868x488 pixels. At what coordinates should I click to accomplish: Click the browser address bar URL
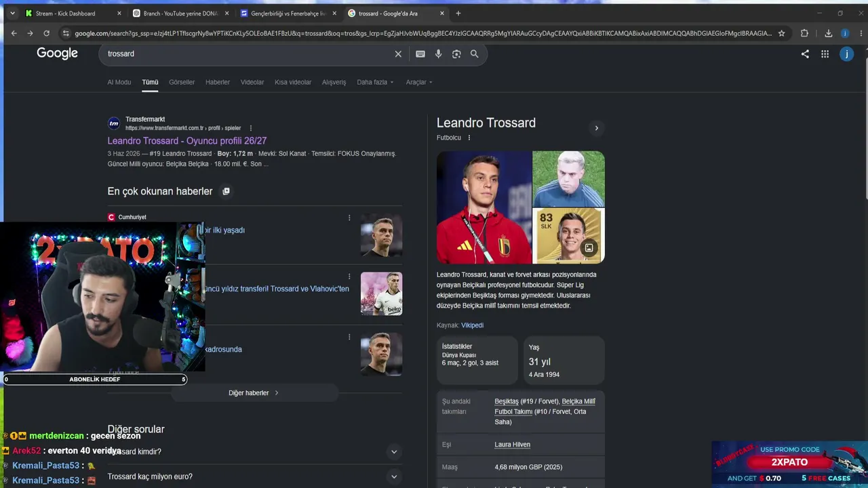[x=423, y=33]
